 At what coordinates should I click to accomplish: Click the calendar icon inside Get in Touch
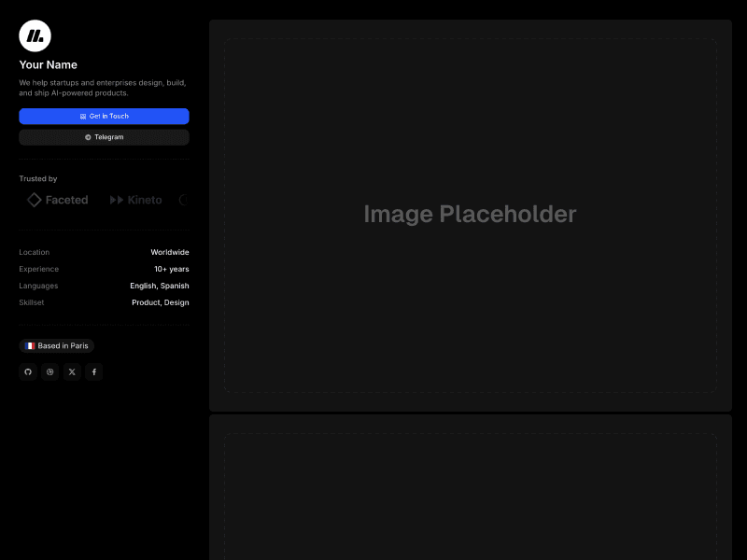(83, 116)
